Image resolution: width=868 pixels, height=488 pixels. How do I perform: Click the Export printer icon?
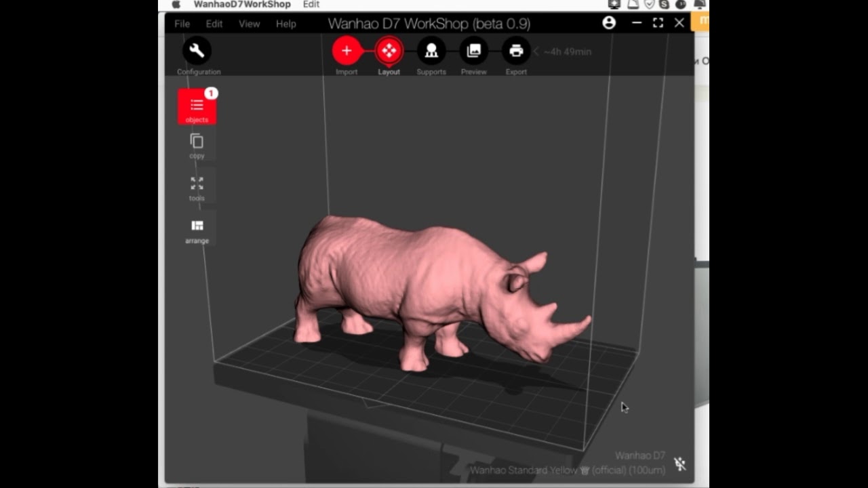pyautogui.click(x=516, y=51)
